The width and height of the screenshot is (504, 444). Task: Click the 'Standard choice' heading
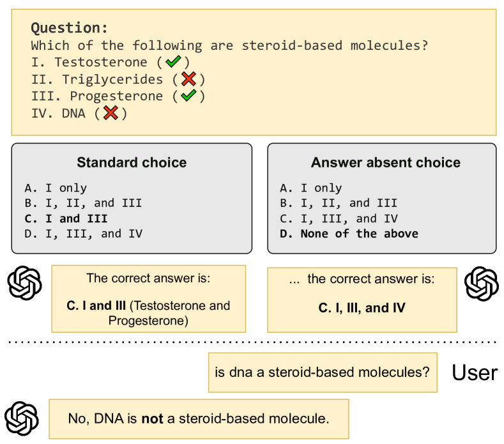pyautogui.click(x=132, y=162)
